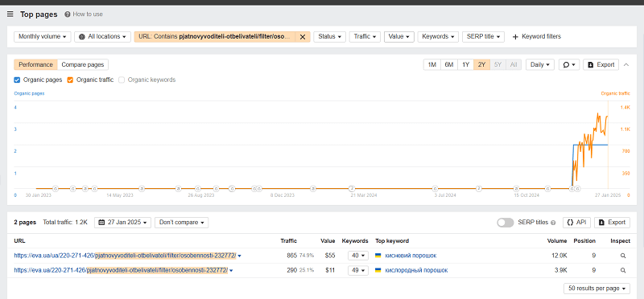Open the Keywords filter dropdown

[438, 36]
